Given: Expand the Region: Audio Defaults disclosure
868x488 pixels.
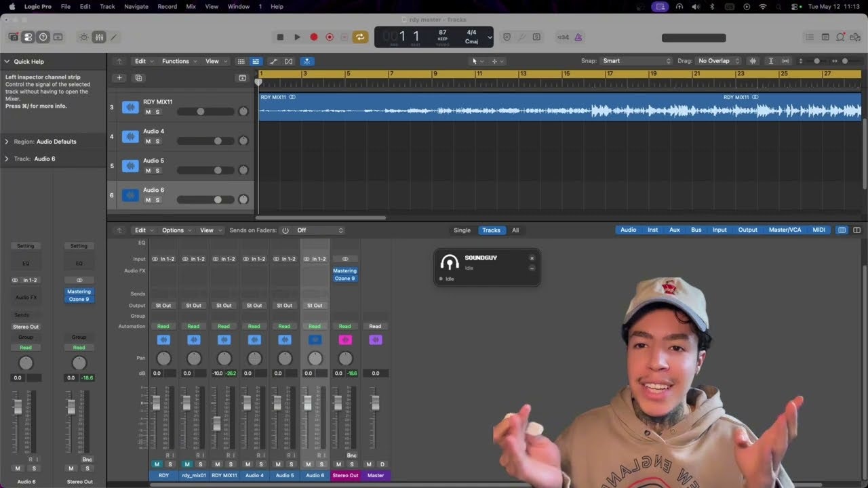Looking at the screenshot, I should pos(7,142).
